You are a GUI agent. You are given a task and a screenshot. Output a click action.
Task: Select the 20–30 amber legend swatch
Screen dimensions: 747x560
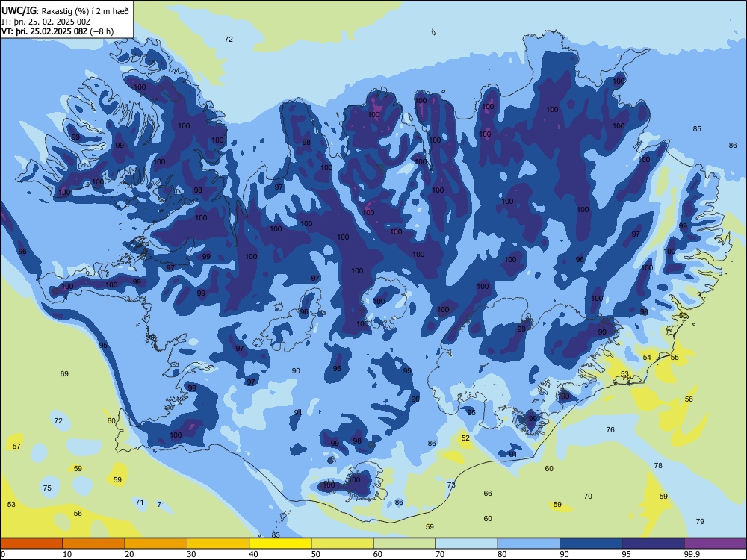[x=156, y=544]
